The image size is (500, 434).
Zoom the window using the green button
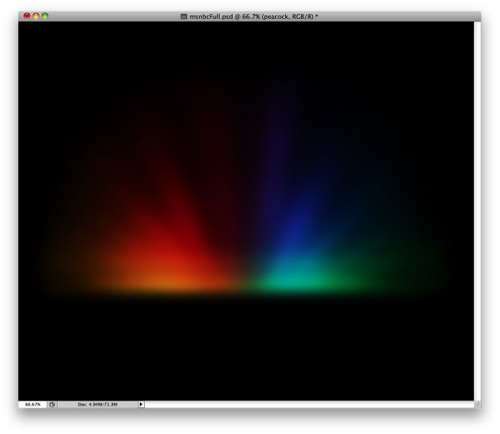coord(45,16)
